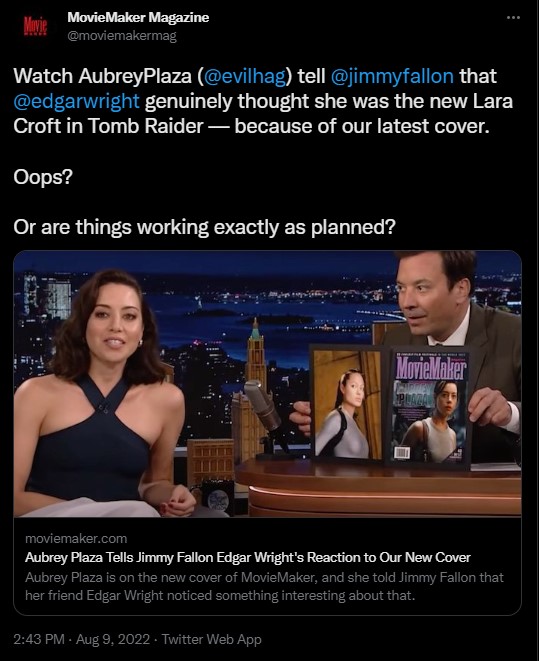Visit the @jimmyfallon mention
Screen dimensions: 539x661
tap(392, 76)
